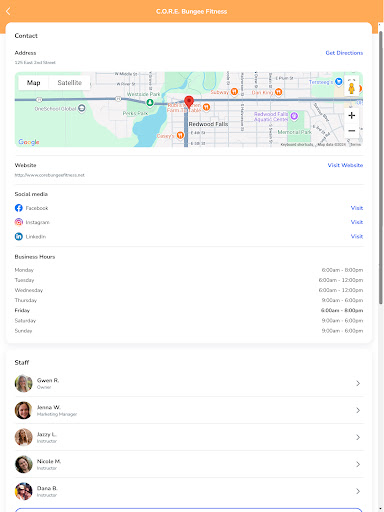This screenshot has width=384, height=512.
Task: Zoom in on the map with plus button
Action: pos(351,116)
